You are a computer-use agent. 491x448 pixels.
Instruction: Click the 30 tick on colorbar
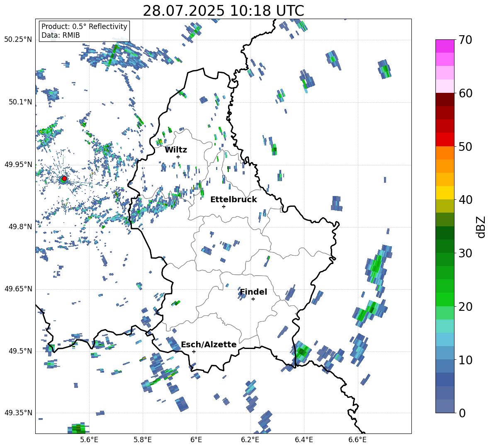(465, 253)
